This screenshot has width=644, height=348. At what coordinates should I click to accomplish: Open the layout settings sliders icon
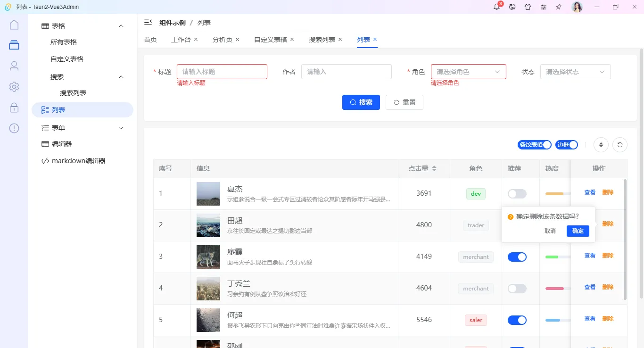coord(543,7)
